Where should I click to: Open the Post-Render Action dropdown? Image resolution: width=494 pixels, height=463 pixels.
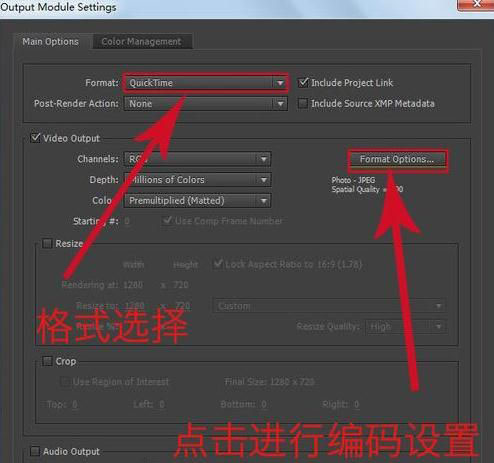205,104
